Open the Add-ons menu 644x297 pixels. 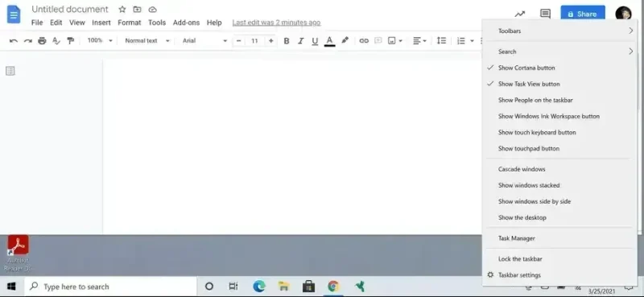click(186, 23)
